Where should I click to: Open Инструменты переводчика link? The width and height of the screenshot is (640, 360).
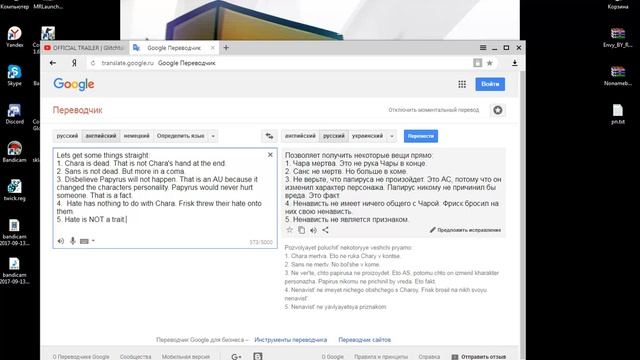pos(291,340)
